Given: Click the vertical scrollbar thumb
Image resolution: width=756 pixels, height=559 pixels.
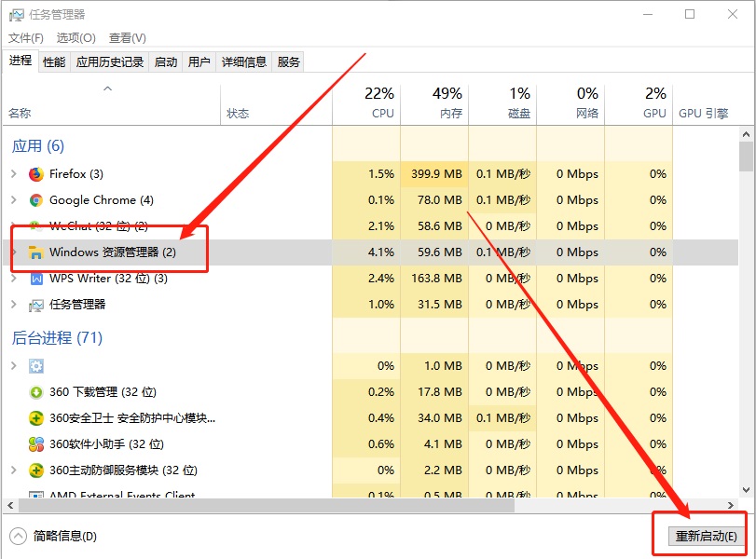Looking at the screenshot, I should 746,157.
